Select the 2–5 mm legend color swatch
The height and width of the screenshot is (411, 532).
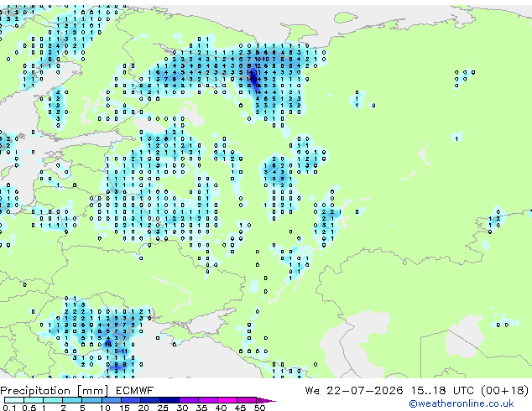(72, 400)
